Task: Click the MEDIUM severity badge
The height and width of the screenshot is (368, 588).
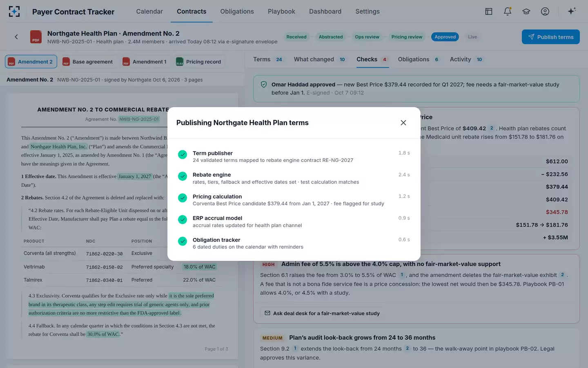Action: pos(272,338)
